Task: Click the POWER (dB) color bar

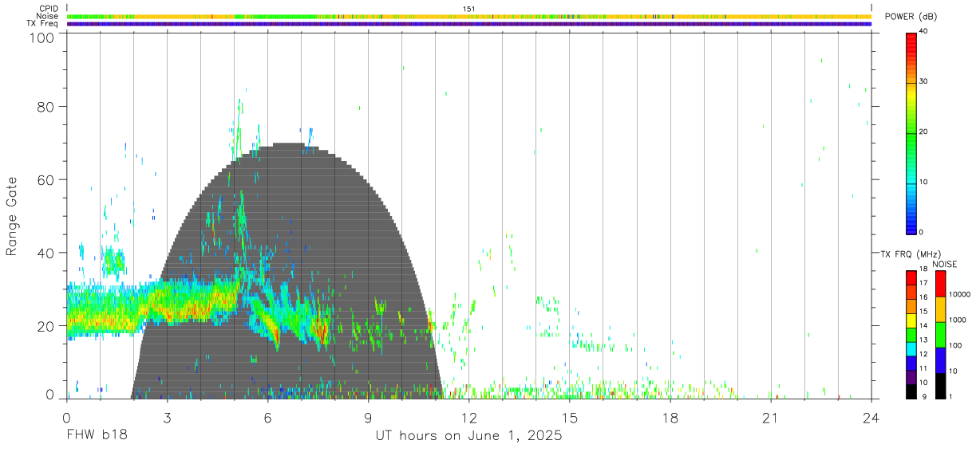Action: coord(911,132)
